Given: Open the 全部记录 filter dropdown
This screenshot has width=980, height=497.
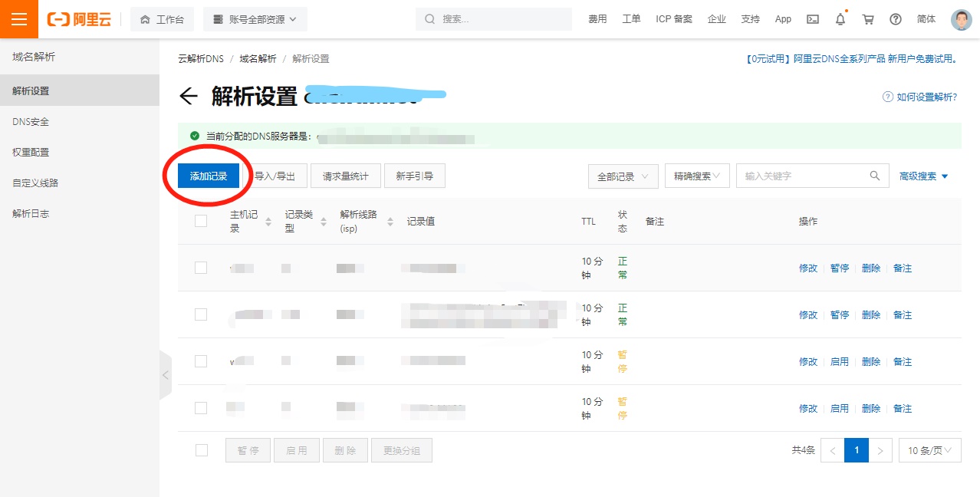Looking at the screenshot, I should pos(622,176).
